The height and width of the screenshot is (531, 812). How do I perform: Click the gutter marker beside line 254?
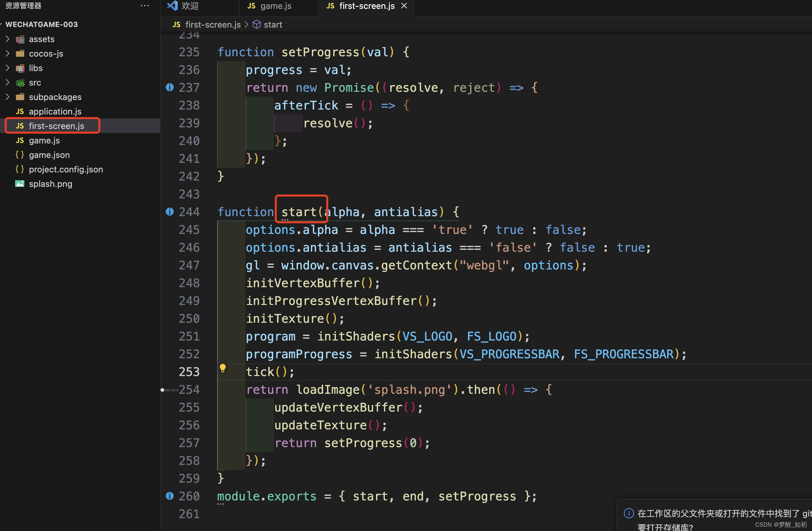[169, 390]
